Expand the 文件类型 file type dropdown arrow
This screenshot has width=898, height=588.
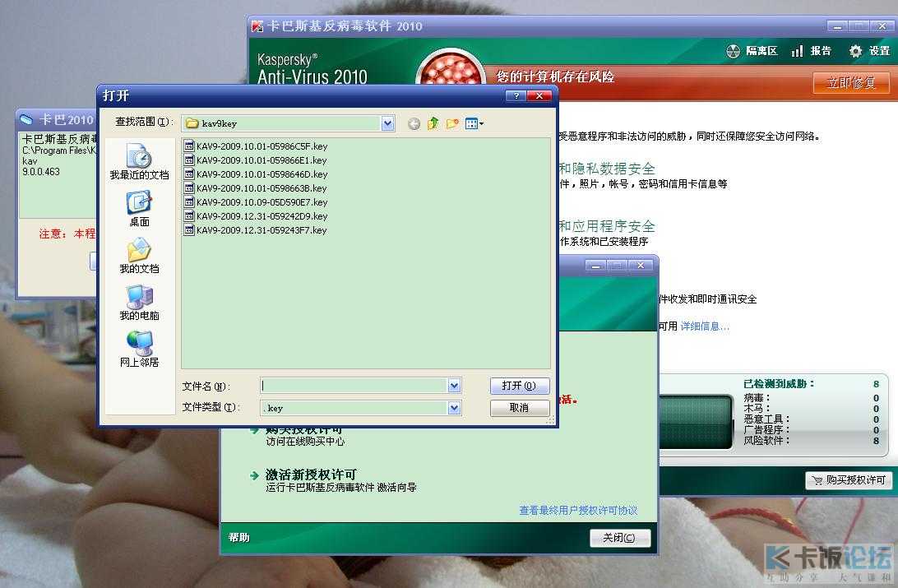click(x=454, y=408)
